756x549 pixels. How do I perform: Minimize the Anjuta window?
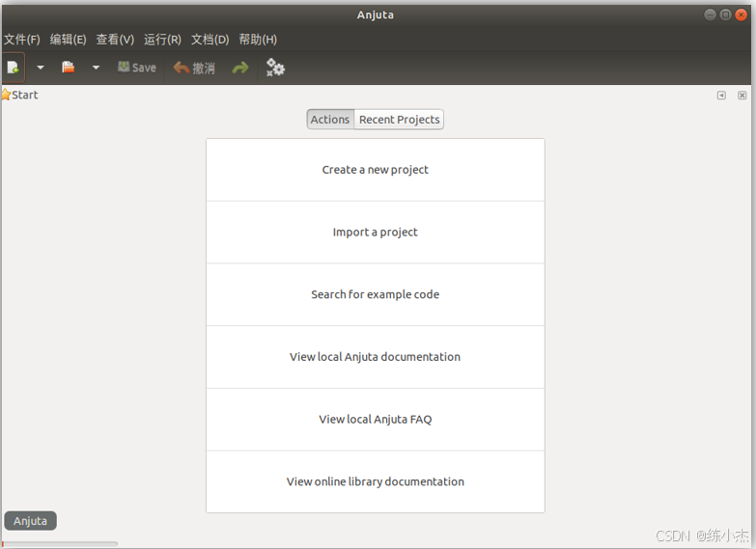[711, 14]
